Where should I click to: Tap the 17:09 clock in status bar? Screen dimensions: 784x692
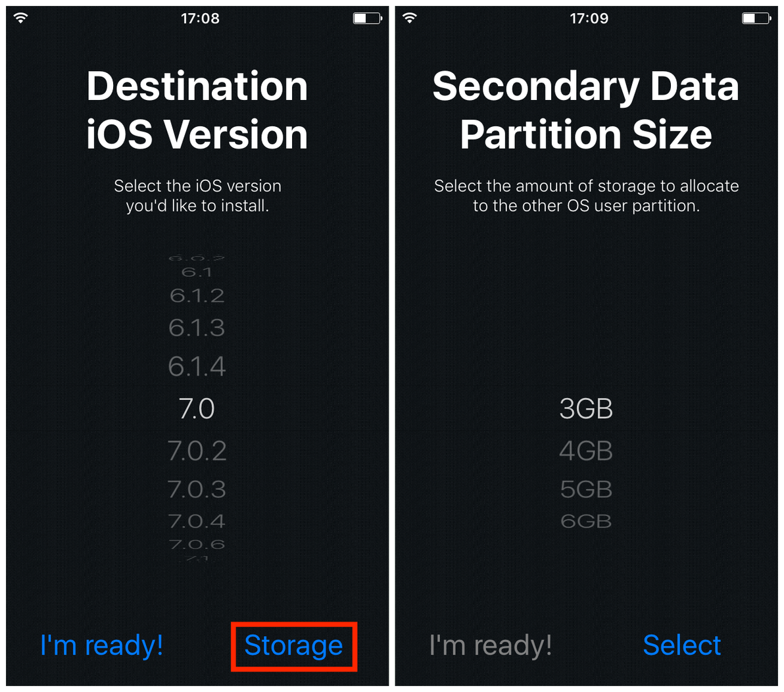(589, 18)
